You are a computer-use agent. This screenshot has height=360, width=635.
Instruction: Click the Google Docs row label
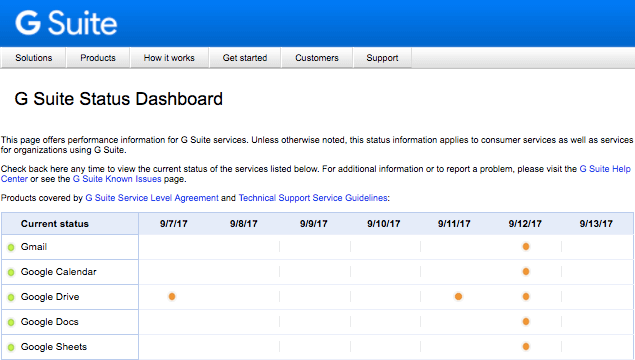pyautogui.click(x=50, y=322)
